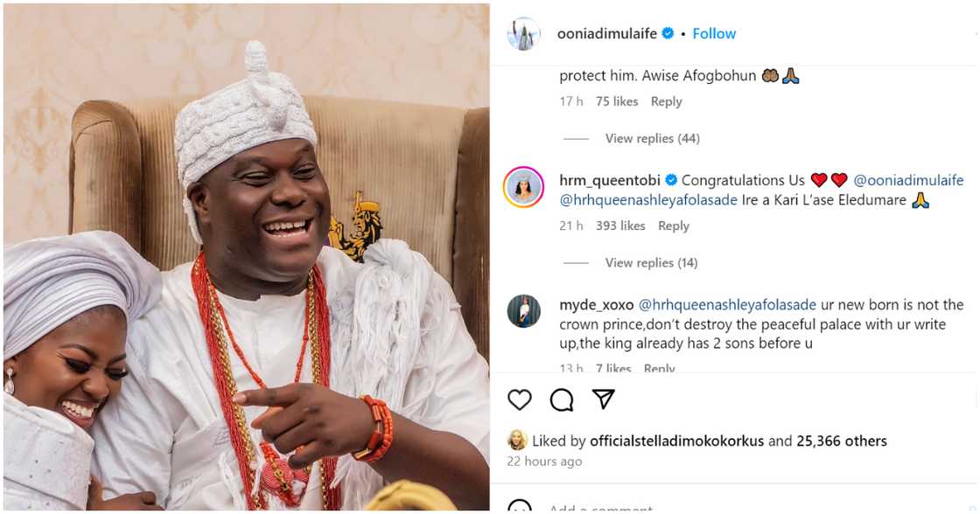
Task: Open myde_xoxo profile avatar
Action: point(523,311)
